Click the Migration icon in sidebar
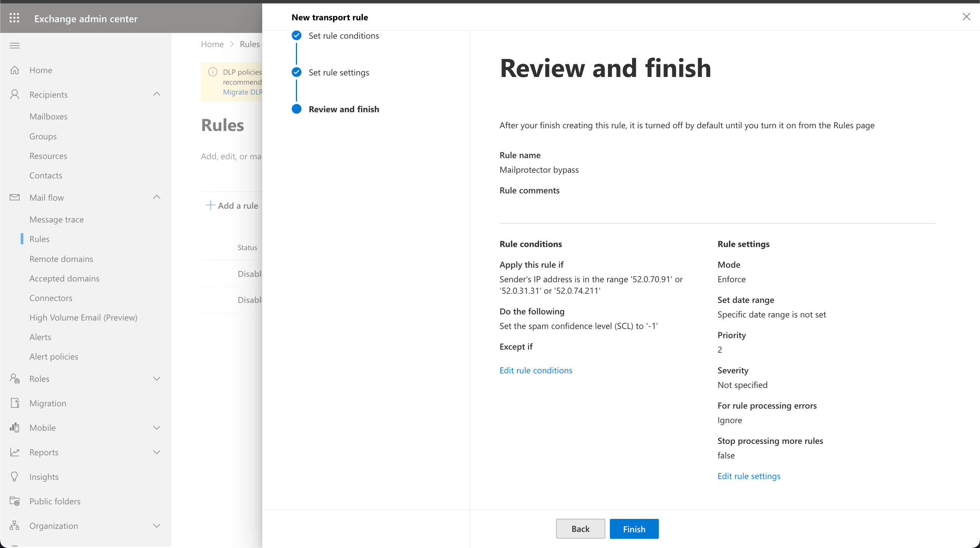 pyautogui.click(x=15, y=403)
